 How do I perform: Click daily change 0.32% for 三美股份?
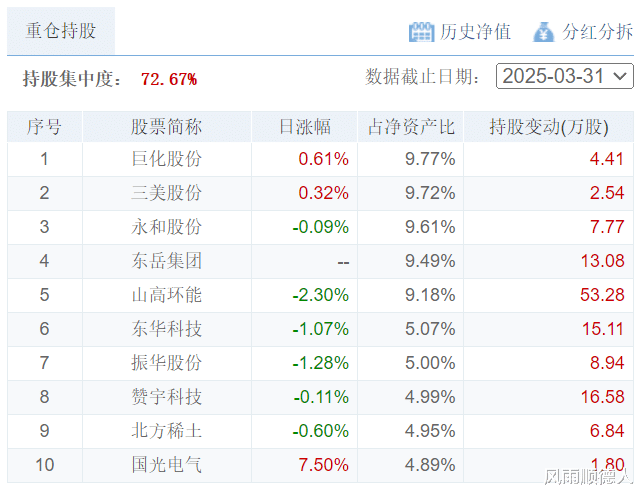click(x=324, y=193)
